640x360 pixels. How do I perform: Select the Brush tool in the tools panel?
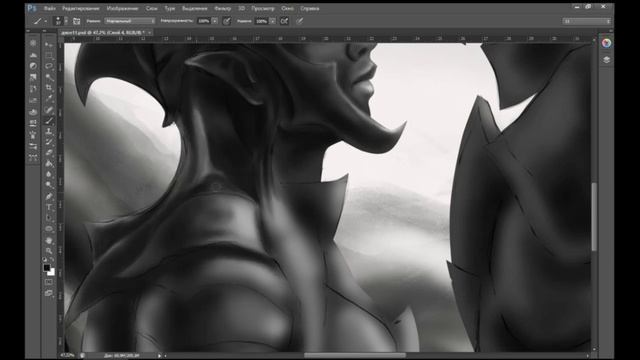49,121
